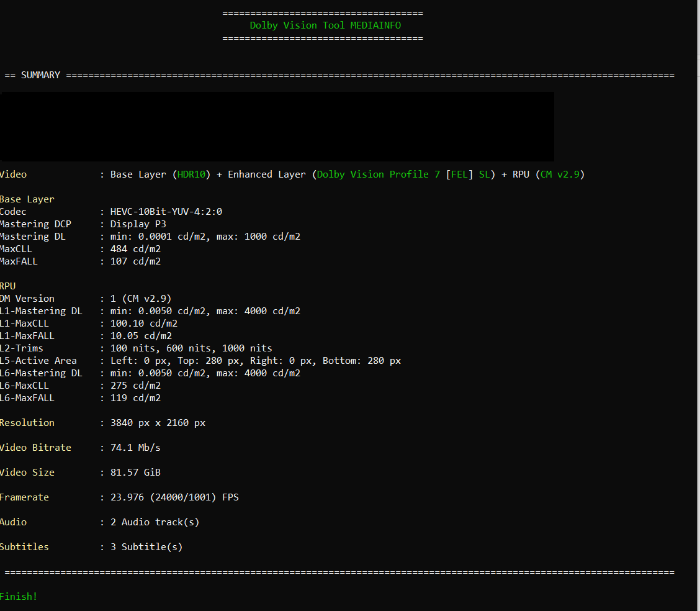Click the 'SUMMARY' section heading
The width and height of the screenshot is (700, 611).
(x=40, y=75)
